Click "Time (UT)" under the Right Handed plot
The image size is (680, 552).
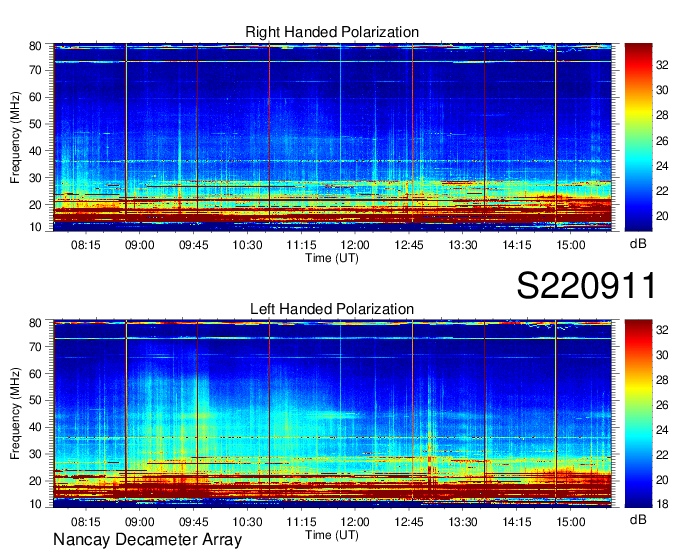(332, 258)
